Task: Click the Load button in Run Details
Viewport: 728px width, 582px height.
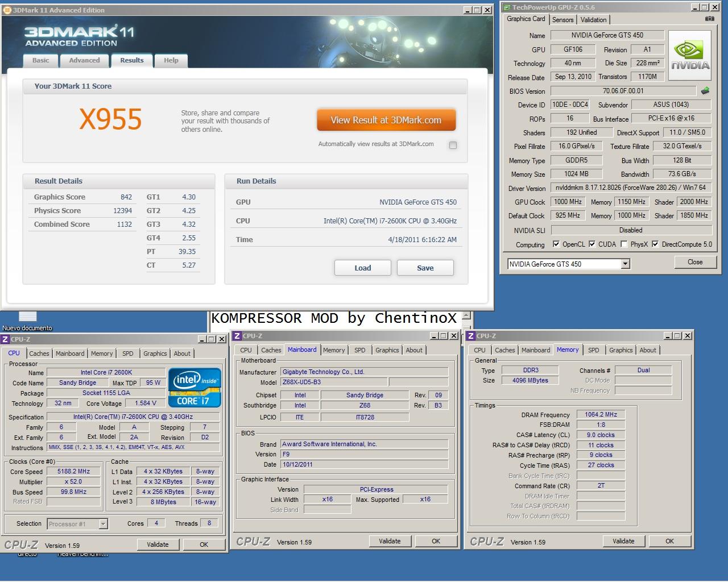Action: [363, 268]
